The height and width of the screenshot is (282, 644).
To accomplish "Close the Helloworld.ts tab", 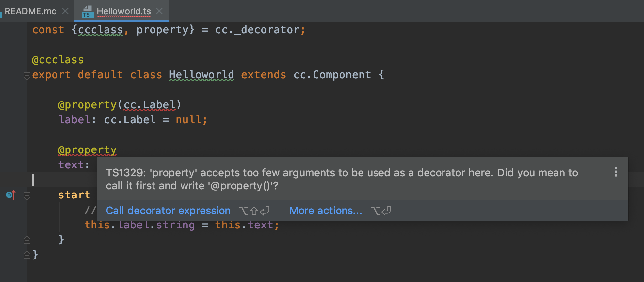I will pyautogui.click(x=159, y=11).
